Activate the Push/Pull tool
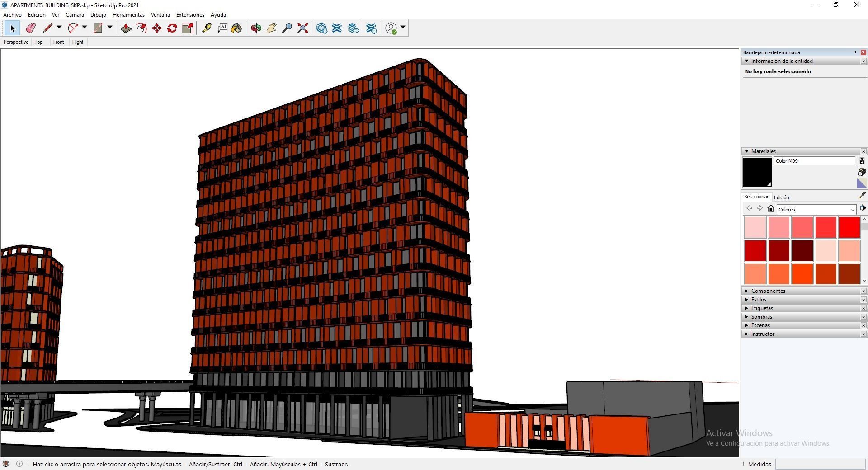This screenshot has height=470, width=868. (x=126, y=28)
